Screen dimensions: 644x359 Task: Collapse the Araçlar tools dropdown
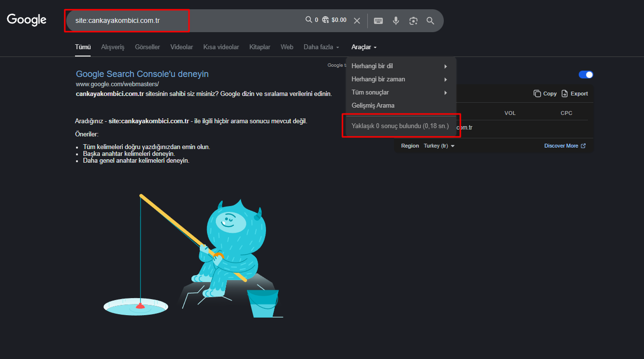click(364, 47)
